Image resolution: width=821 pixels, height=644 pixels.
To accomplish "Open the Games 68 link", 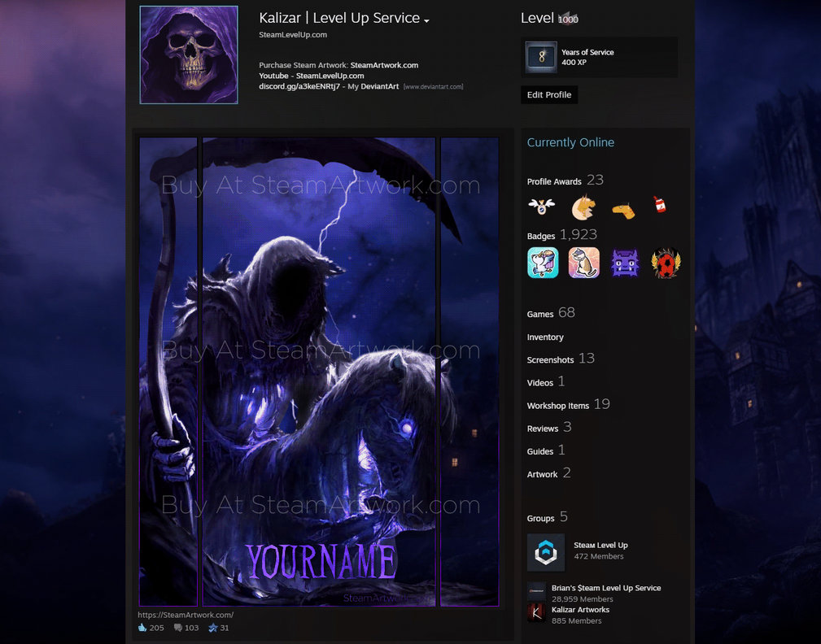I will tap(551, 313).
